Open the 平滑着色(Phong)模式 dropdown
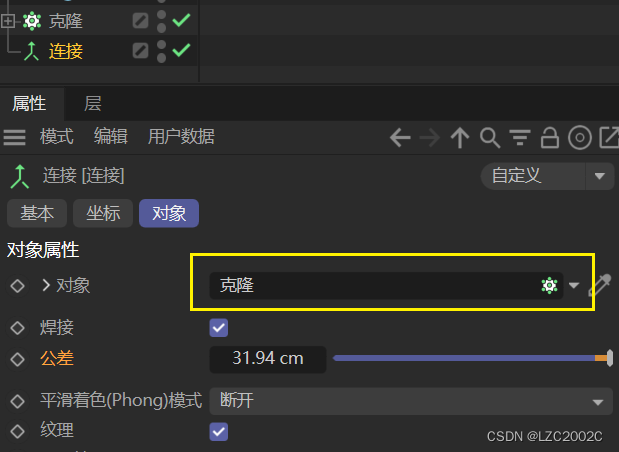Image resolution: width=619 pixels, height=452 pixels. coord(411,401)
